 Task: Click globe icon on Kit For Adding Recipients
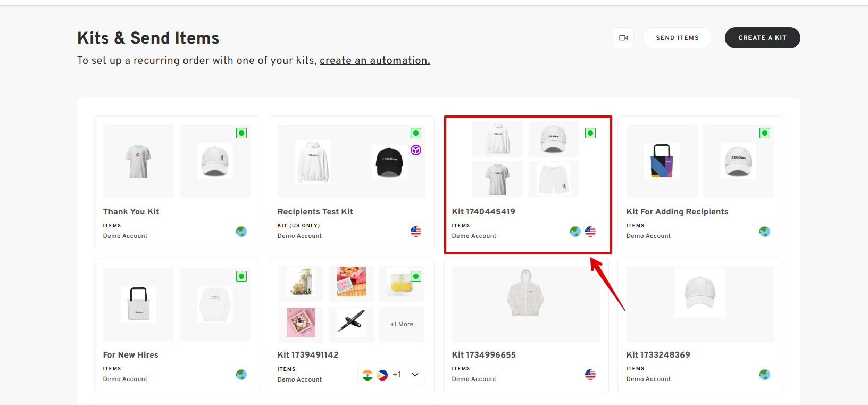pyautogui.click(x=765, y=232)
